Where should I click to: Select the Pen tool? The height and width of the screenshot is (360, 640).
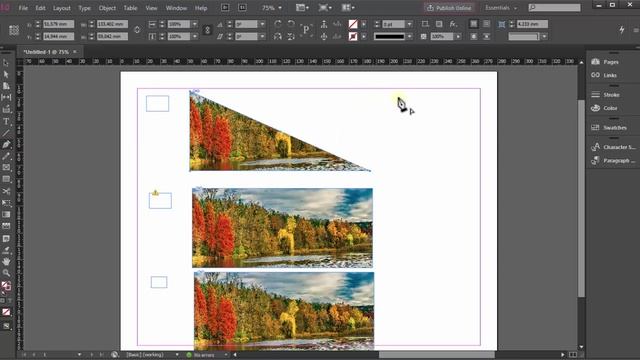coord(6,144)
